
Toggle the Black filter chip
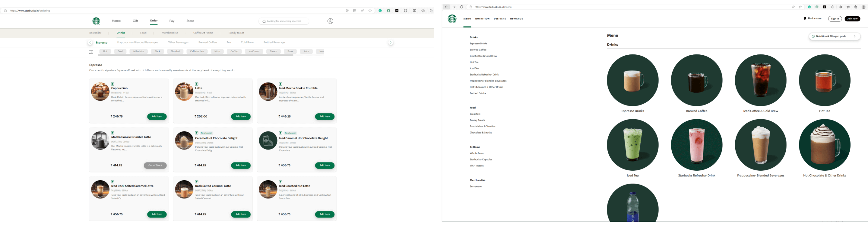point(157,51)
